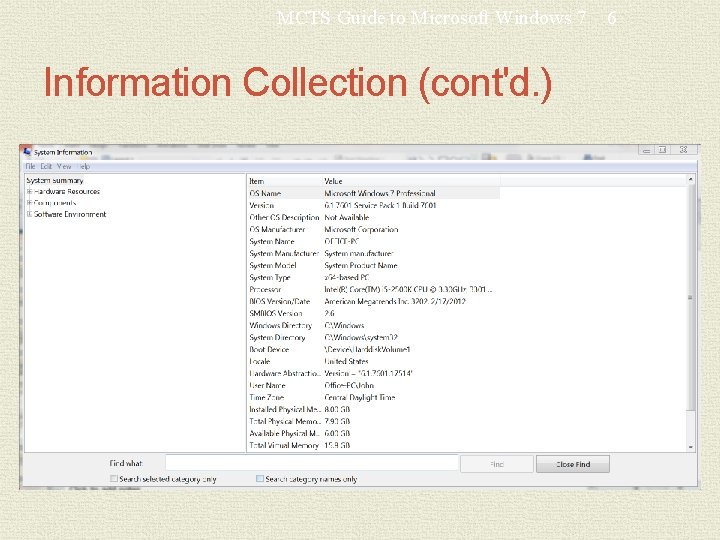The image size is (720, 540).
Task: Click the Item column header
Action: click(x=285, y=181)
